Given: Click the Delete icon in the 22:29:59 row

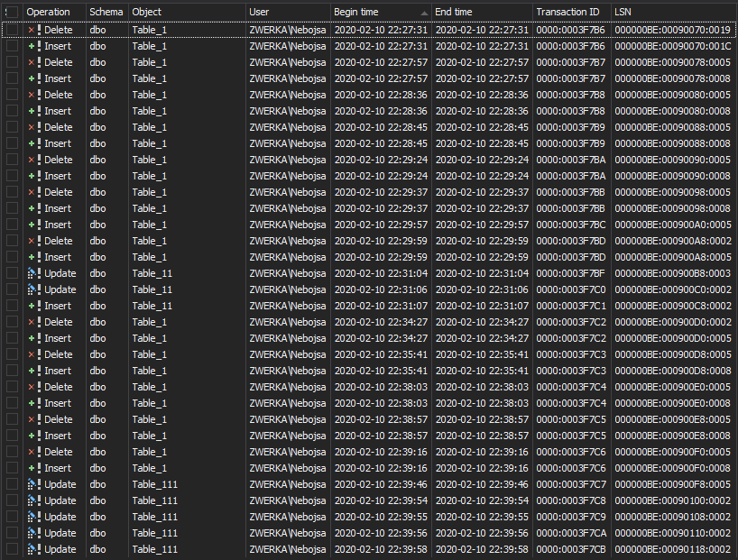Looking at the screenshot, I should click(x=32, y=241).
